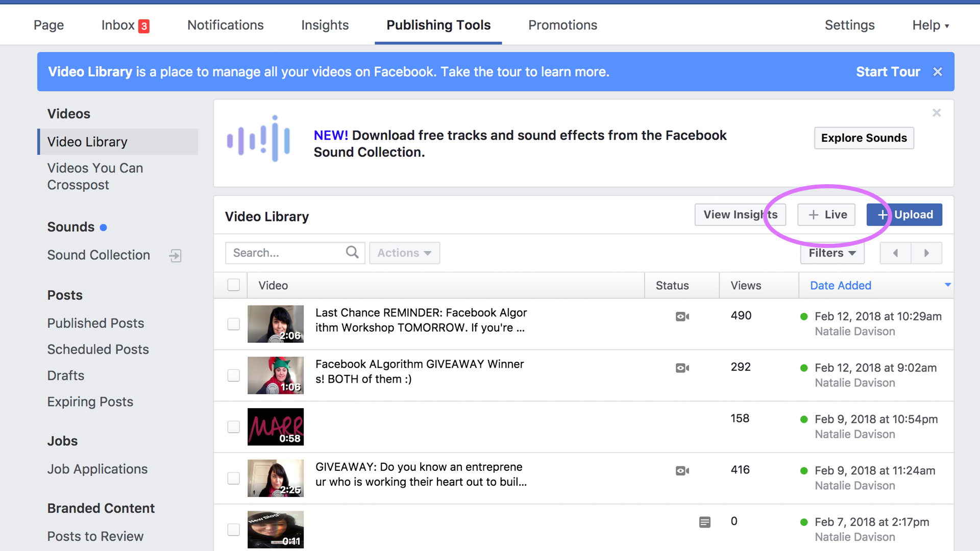
Task: Switch to the Inbox tab
Action: pos(125,25)
